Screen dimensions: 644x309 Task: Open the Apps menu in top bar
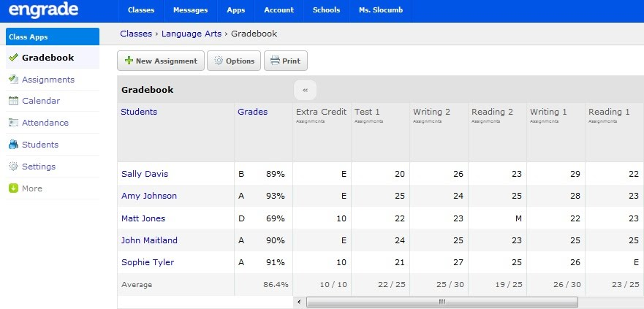coord(235,10)
